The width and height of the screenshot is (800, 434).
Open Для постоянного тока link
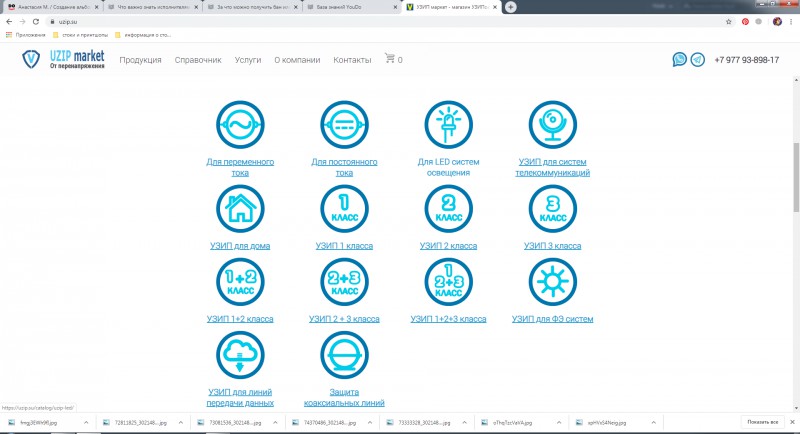click(x=344, y=167)
